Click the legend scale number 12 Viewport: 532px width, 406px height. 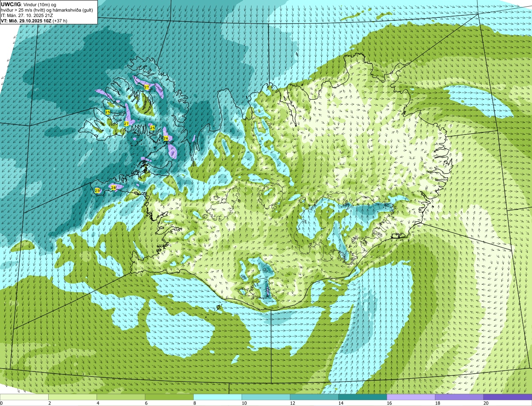tap(292, 403)
